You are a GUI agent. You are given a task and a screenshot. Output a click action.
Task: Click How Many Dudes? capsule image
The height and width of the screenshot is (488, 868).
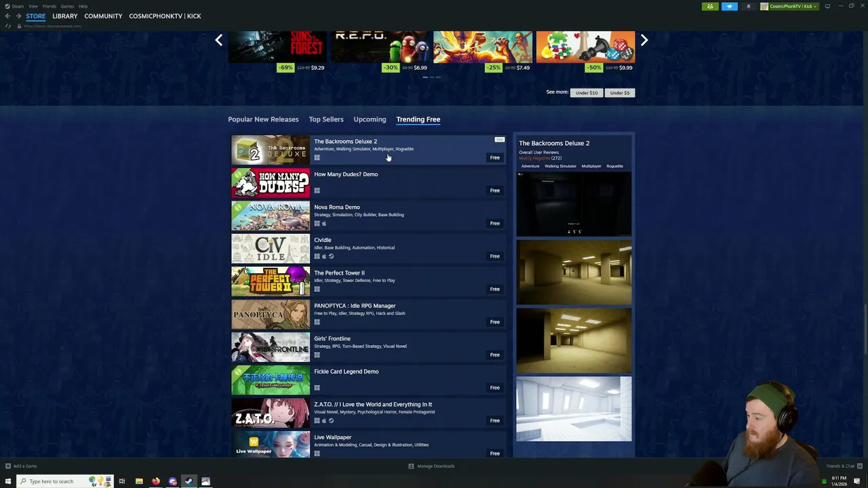point(271,183)
